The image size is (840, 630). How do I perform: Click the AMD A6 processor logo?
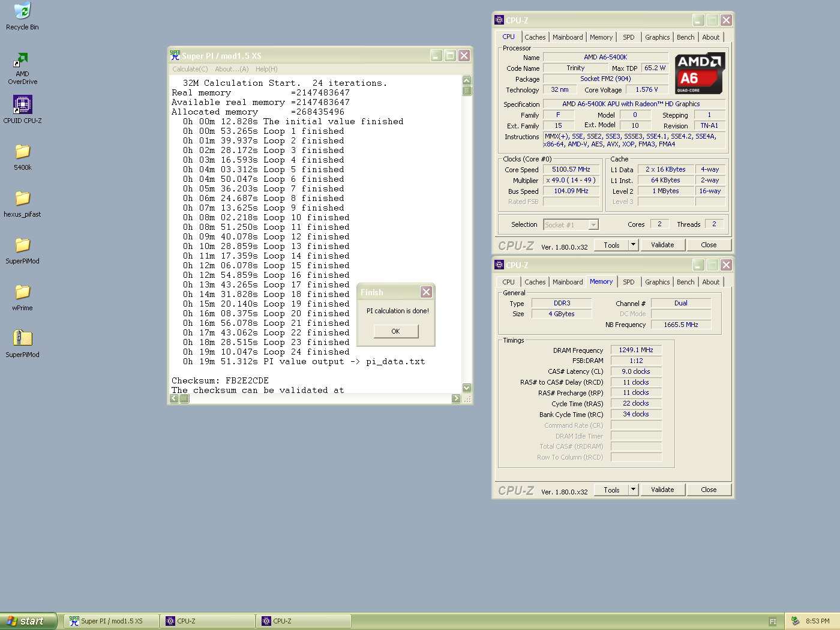click(700, 73)
